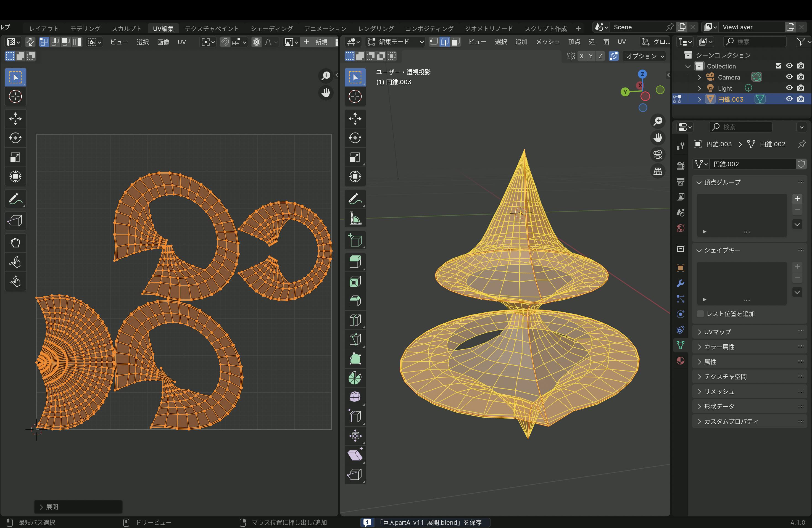The image size is (812, 528).
Task: Toggle camera view in 3D viewport
Action: click(658, 155)
